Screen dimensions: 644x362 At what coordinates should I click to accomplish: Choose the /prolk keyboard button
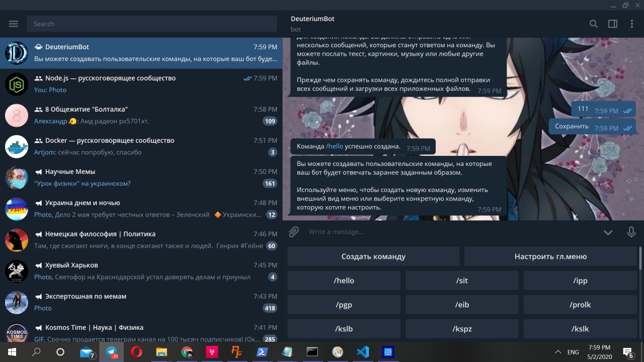click(580, 305)
